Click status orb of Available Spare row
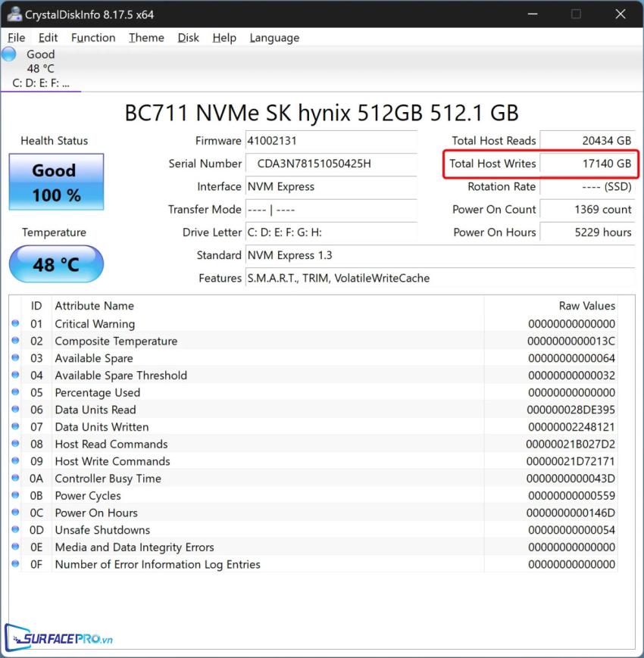 point(16,357)
